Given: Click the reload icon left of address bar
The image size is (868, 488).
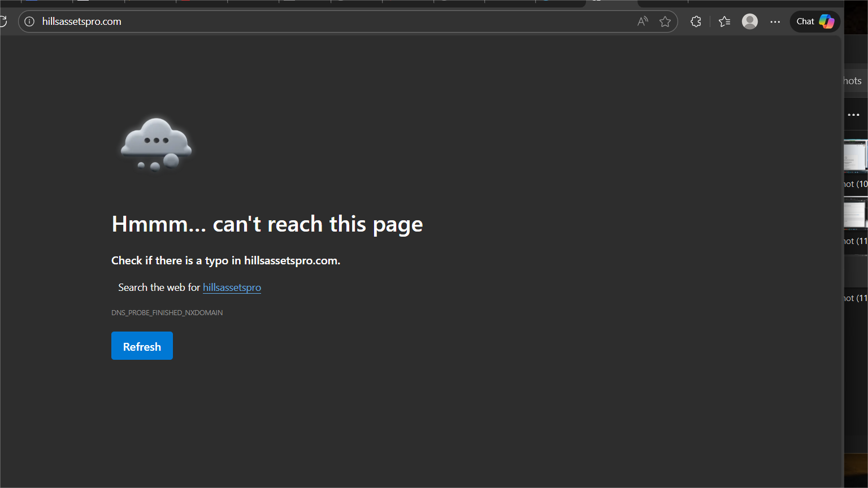Looking at the screenshot, I should (x=3, y=21).
